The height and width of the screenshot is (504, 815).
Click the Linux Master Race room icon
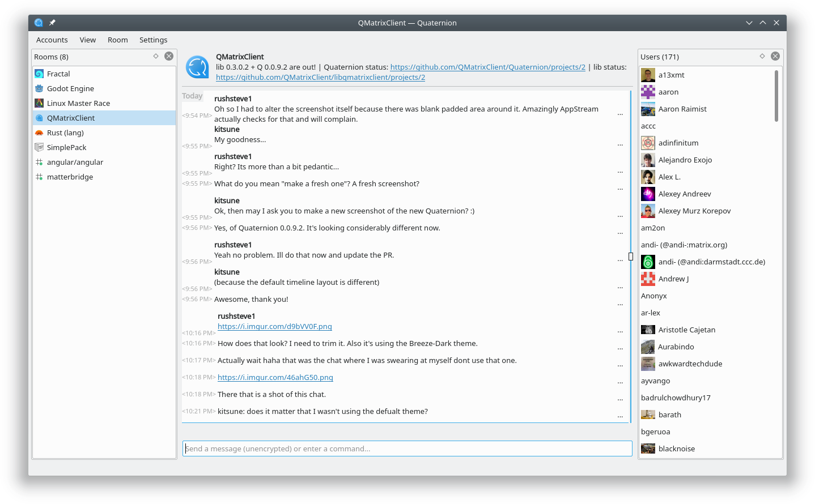click(39, 103)
